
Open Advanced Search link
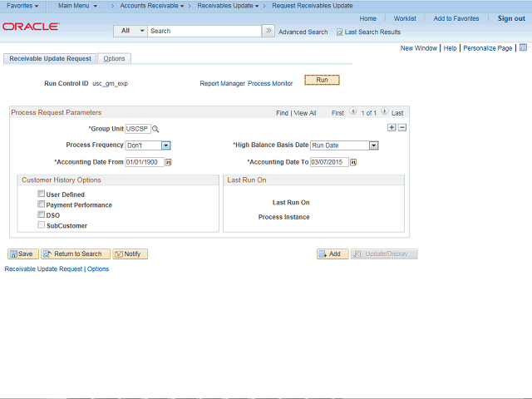coord(303,32)
